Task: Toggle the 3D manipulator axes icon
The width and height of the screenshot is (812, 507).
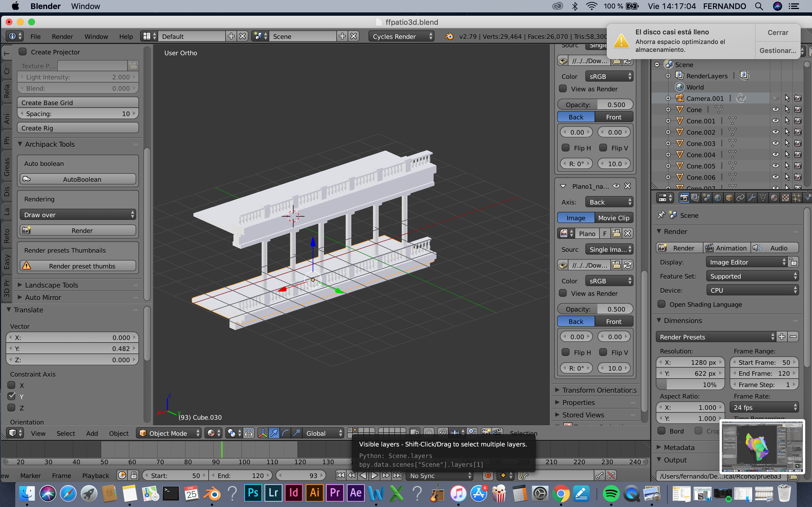Action: 262,433
